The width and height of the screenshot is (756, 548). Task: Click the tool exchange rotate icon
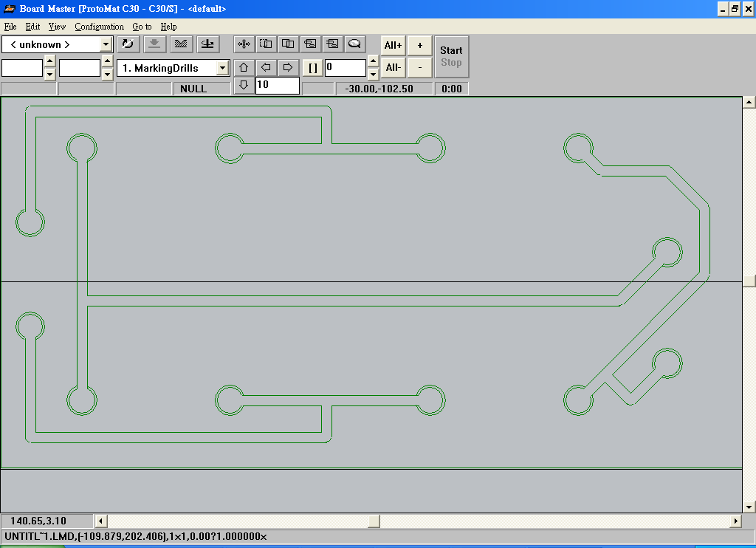click(128, 44)
